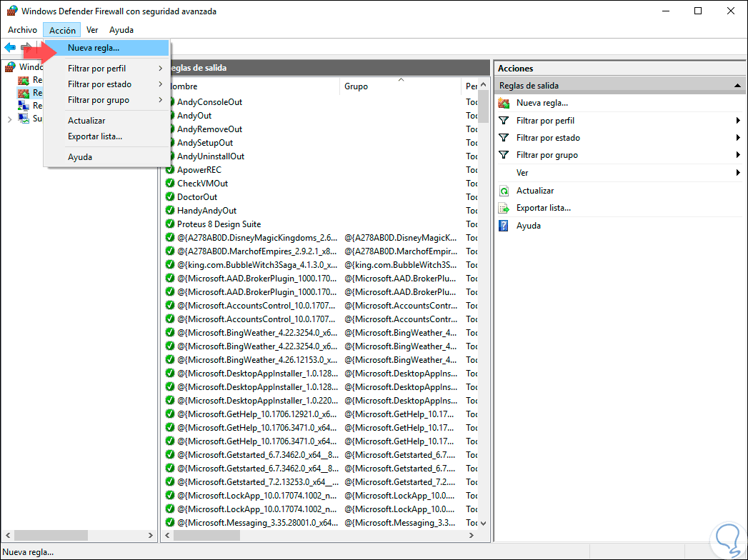Expand the Ver submenu arrow in Acciones pane
This screenshot has height=560, width=748.
click(x=738, y=173)
